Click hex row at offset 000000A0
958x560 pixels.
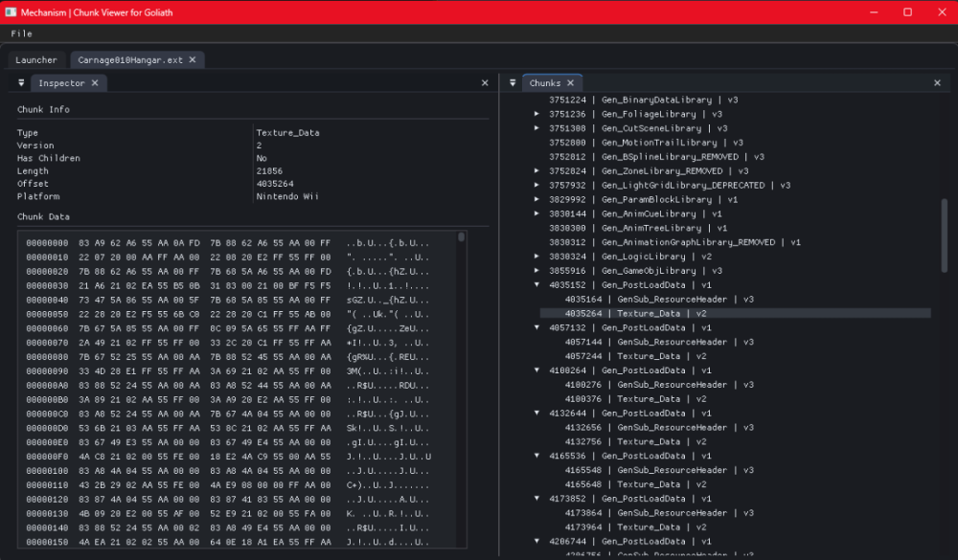click(228, 386)
